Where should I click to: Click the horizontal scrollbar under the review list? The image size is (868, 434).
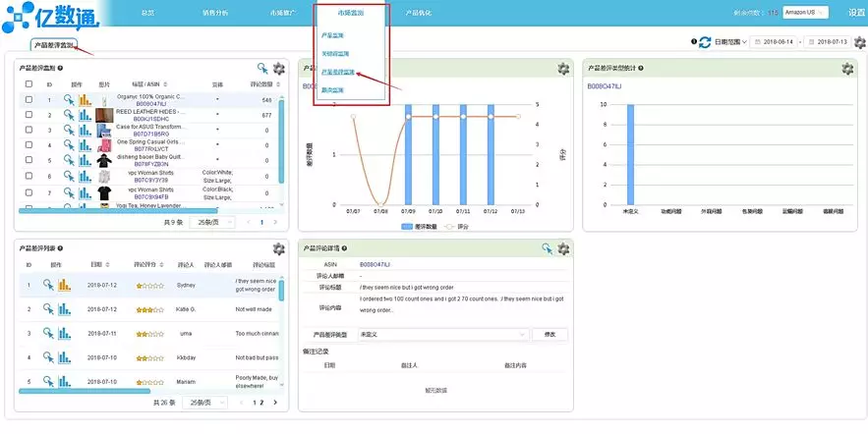point(85,391)
